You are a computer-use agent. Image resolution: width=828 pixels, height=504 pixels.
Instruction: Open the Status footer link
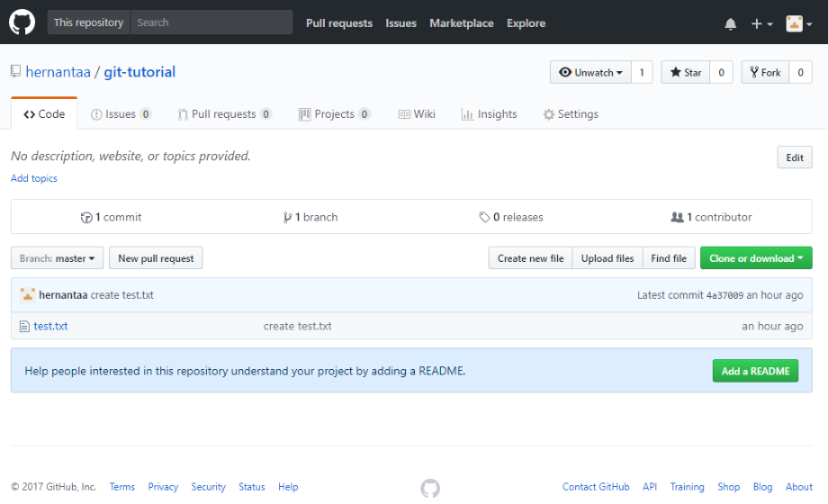251,487
